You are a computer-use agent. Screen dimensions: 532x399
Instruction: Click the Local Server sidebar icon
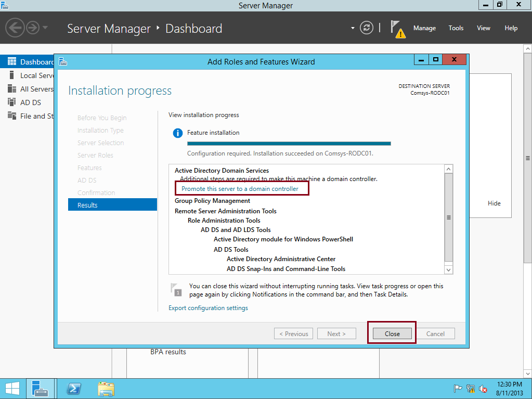[12, 75]
